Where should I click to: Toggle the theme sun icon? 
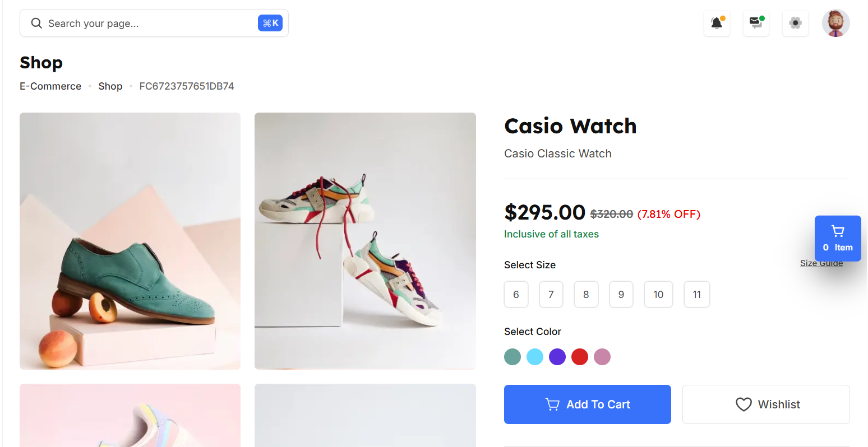tap(795, 23)
